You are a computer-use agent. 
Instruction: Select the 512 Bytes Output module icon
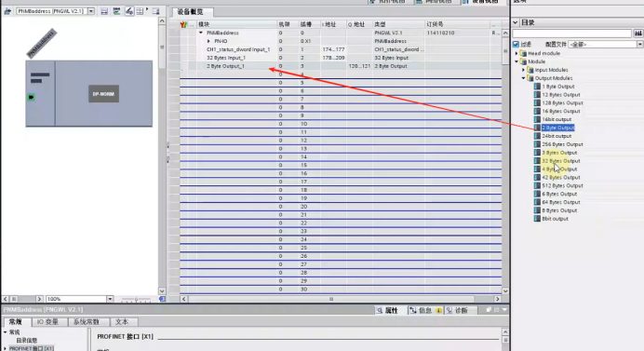click(x=537, y=185)
